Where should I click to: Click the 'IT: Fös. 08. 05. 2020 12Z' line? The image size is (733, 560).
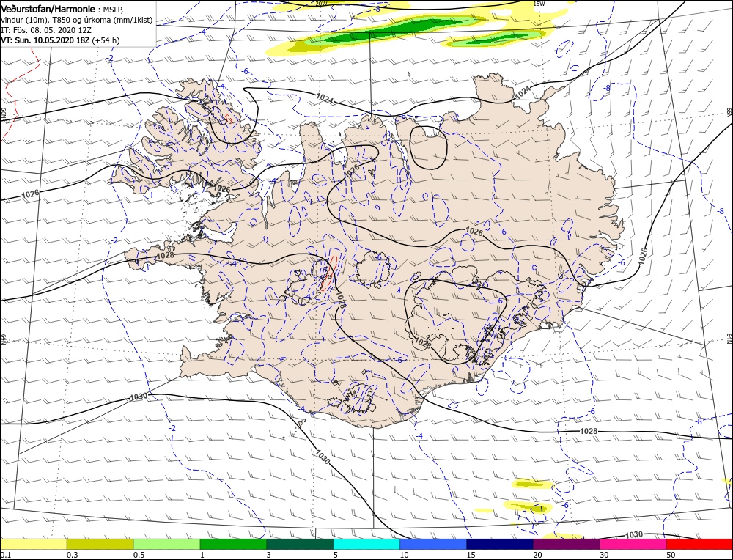click(x=45, y=30)
